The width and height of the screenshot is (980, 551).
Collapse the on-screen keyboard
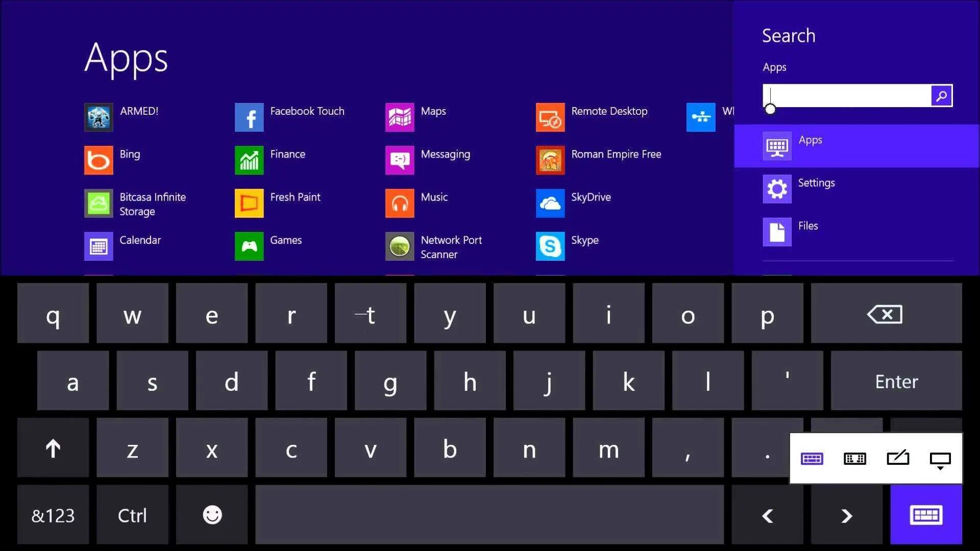tap(942, 459)
